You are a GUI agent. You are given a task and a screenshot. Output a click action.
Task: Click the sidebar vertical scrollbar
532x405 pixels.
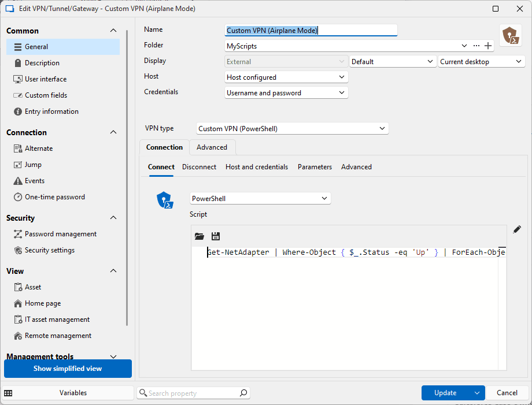pos(127,173)
